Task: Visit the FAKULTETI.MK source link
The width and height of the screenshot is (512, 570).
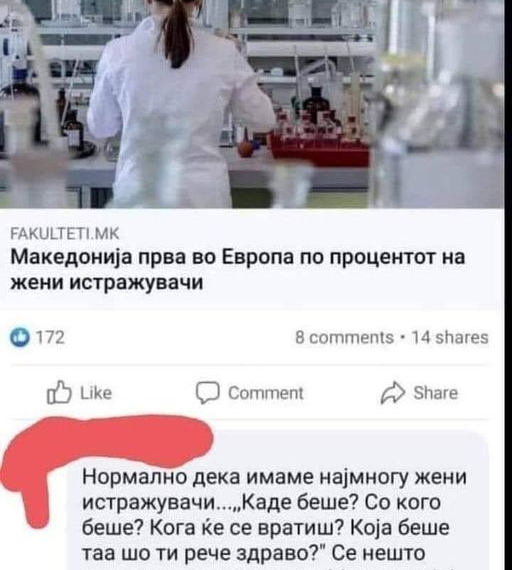Action: [x=65, y=234]
